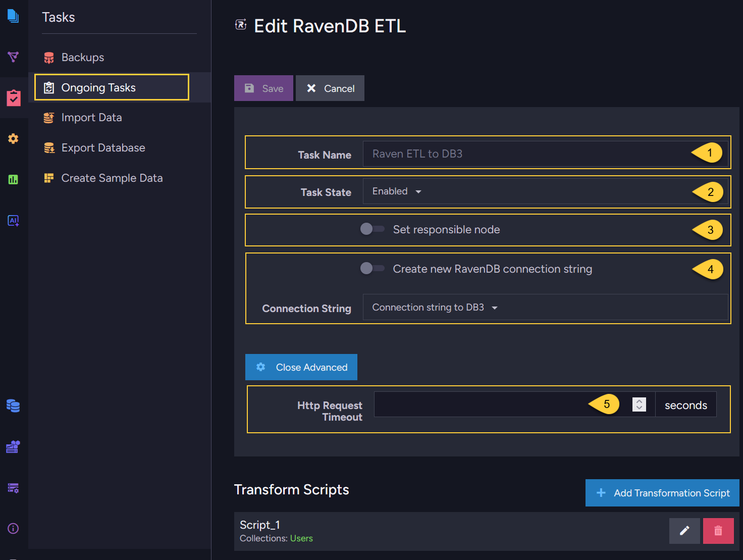
Task: Cancel editing the ETL task
Action: [330, 88]
